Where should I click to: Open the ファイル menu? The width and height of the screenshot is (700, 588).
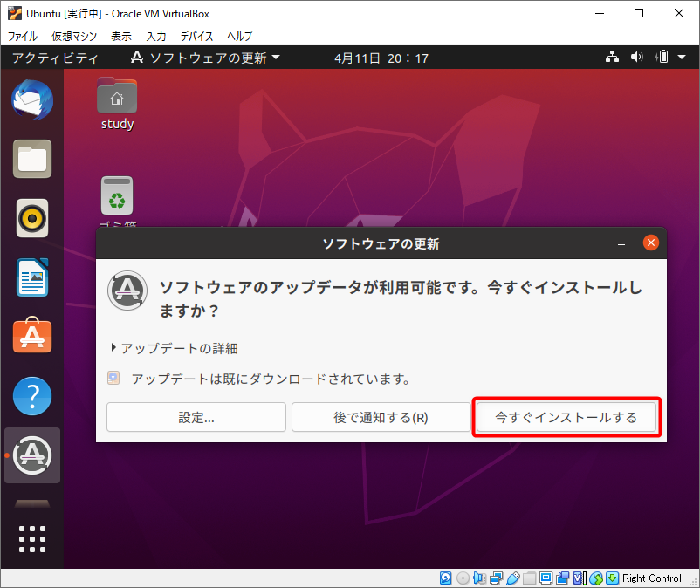click(x=23, y=36)
